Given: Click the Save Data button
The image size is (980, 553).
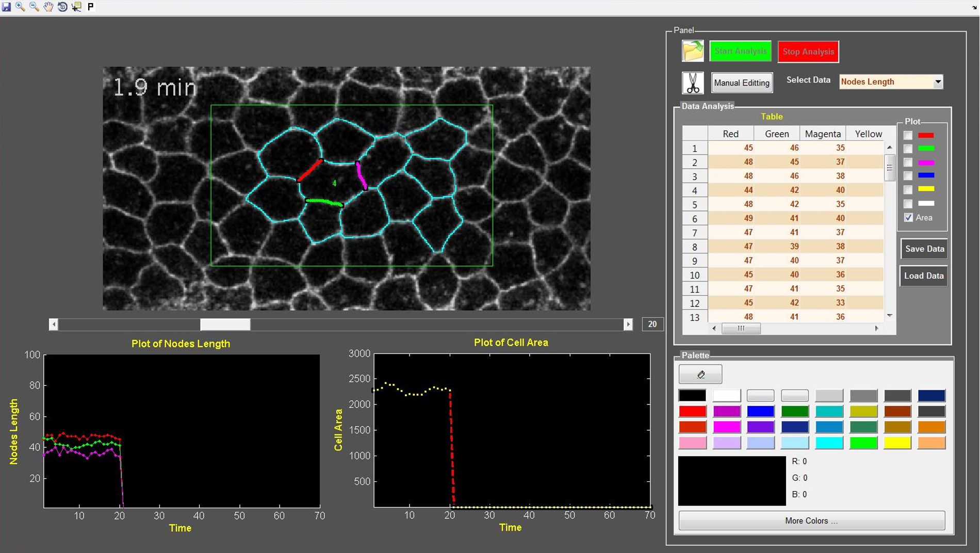Looking at the screenshot, I should click(x=924, y=249).
